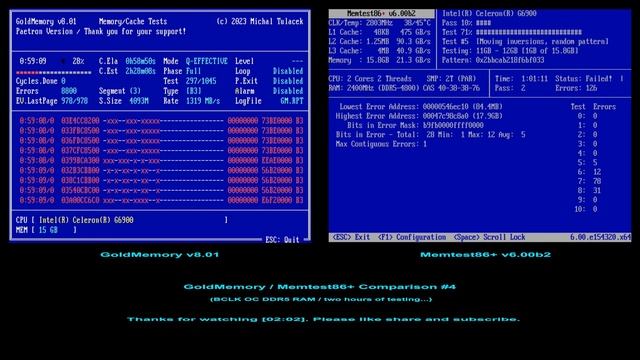Click the Memtest86+ Pass 10% progress bar
The height and width of the screenshot is (360, 640).
pos(483,23)
